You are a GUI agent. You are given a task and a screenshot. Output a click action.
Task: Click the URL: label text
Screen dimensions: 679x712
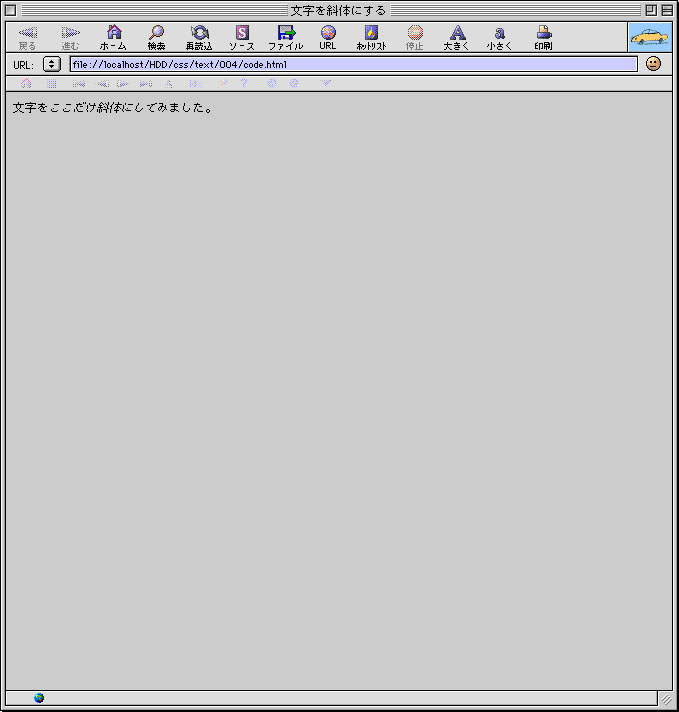click(24, 65)
